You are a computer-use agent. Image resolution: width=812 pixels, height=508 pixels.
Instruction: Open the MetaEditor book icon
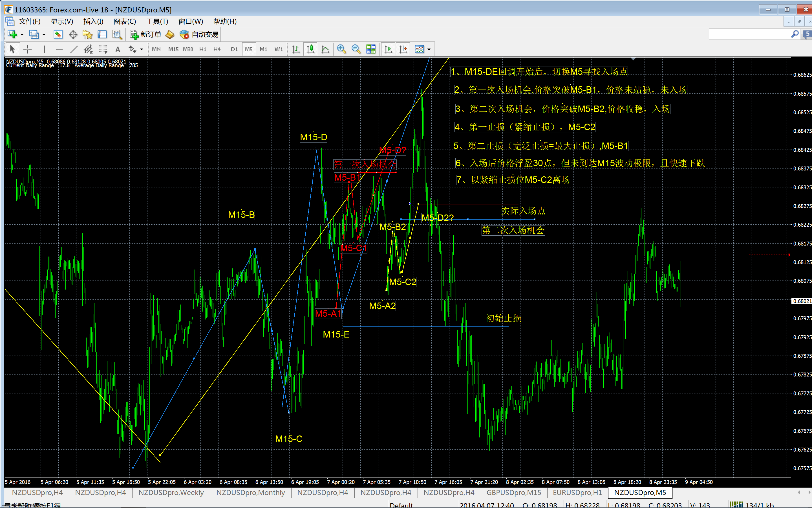pos(170,34)
